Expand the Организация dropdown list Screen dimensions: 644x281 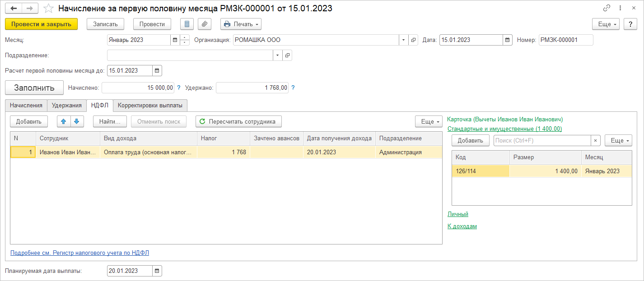[x=403, y=40]
